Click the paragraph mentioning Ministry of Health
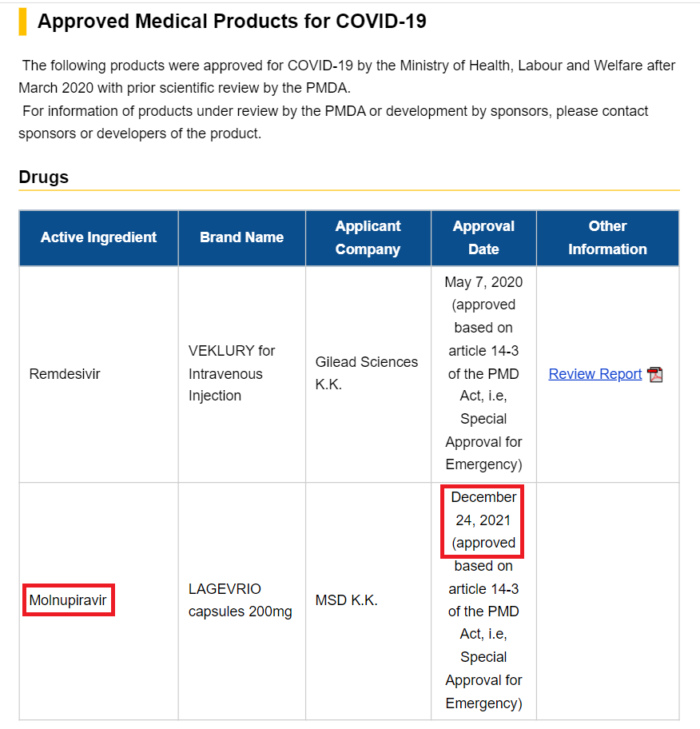700x729 pixels. click(348, 76)
